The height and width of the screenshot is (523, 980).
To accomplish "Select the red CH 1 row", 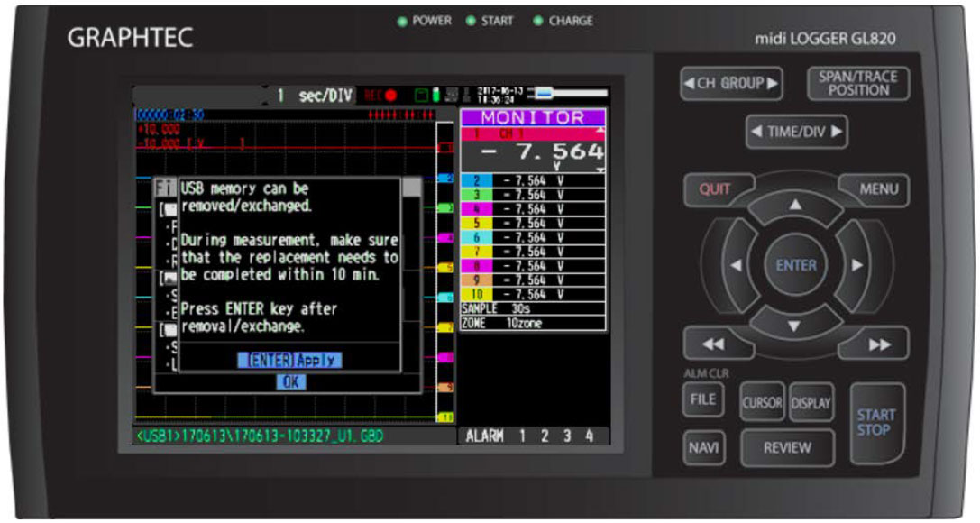I will click(533, 133).
